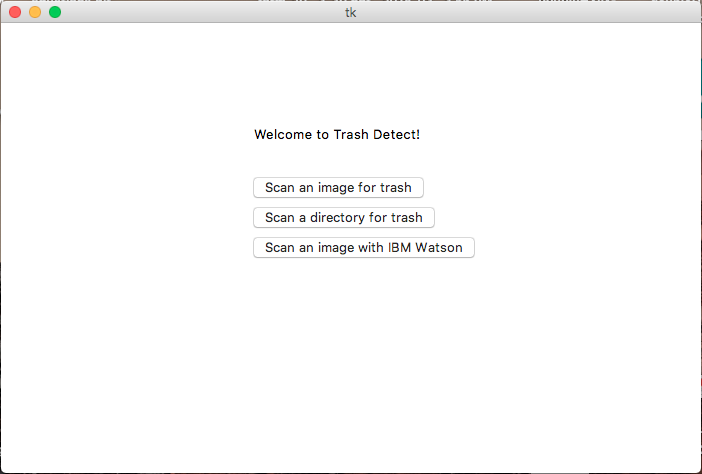Open 'Scan a directory for trash'
This screenshot has height=474, width=702.
(344, 218)
